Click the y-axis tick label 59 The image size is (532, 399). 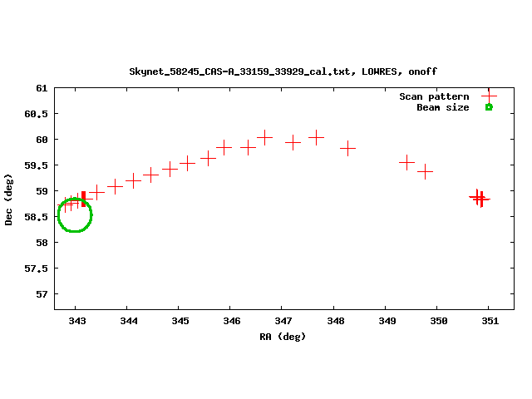[x=42, y=191]
